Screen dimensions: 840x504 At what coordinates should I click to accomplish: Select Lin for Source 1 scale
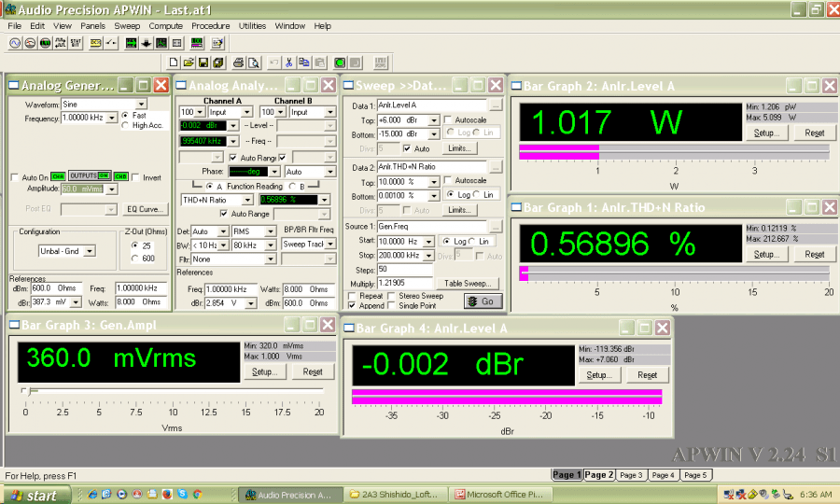click(x=472, y=241)
